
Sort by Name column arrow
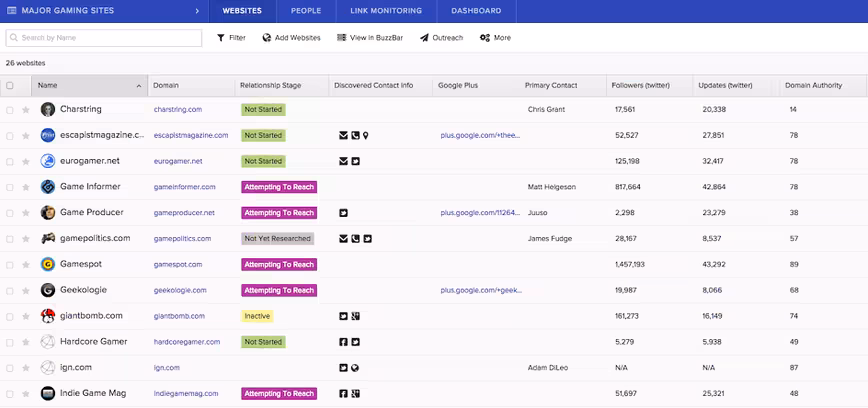(138, 86)
